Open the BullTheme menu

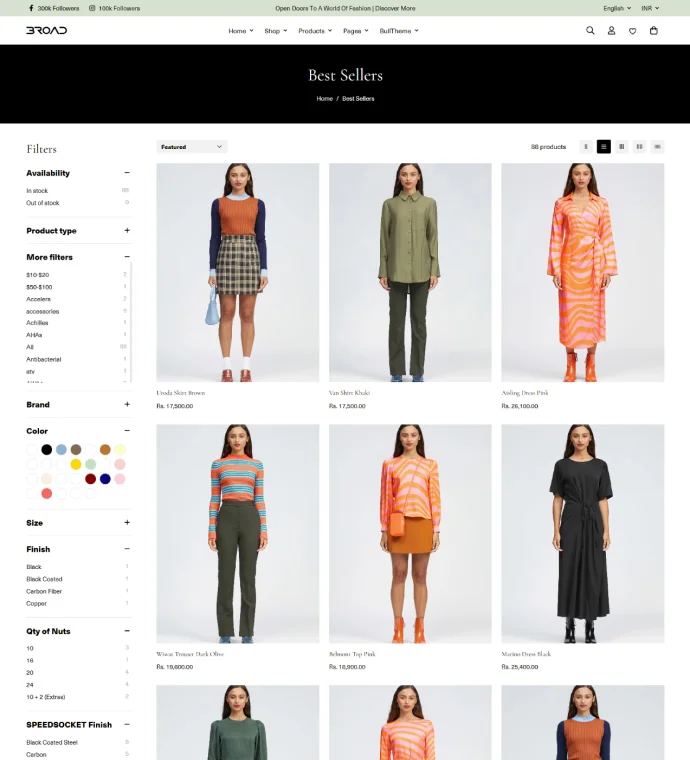click(x=399, y=31)
